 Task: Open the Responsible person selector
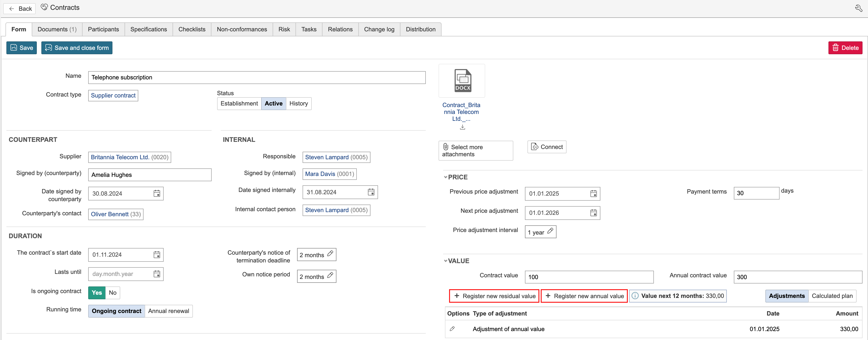(336, 157)
